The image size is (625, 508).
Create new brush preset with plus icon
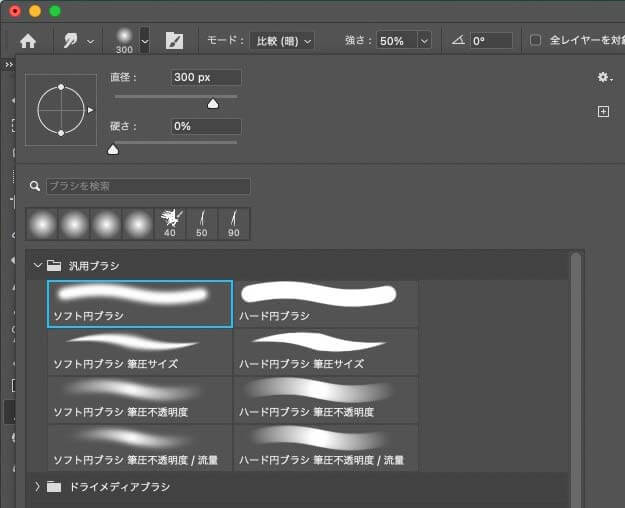click(603, 112)
